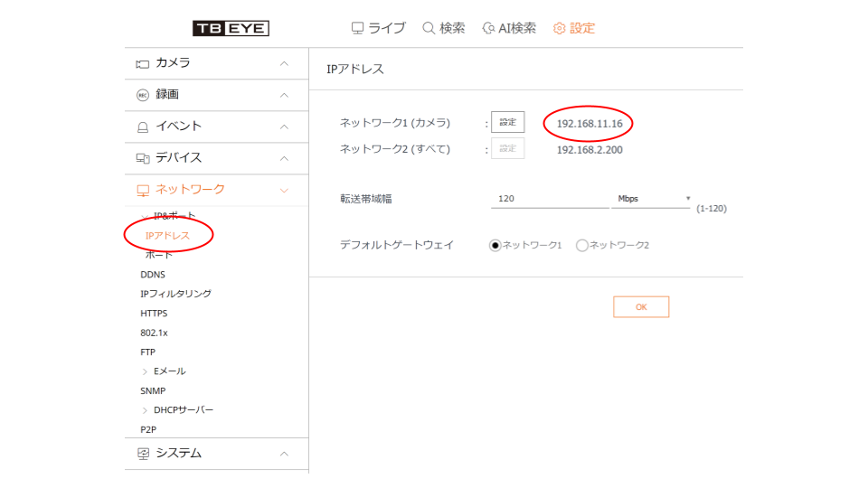Click the camera icon in sidebar
The image size is (868, 488).
pyautogui.click(x=143, y=63)
